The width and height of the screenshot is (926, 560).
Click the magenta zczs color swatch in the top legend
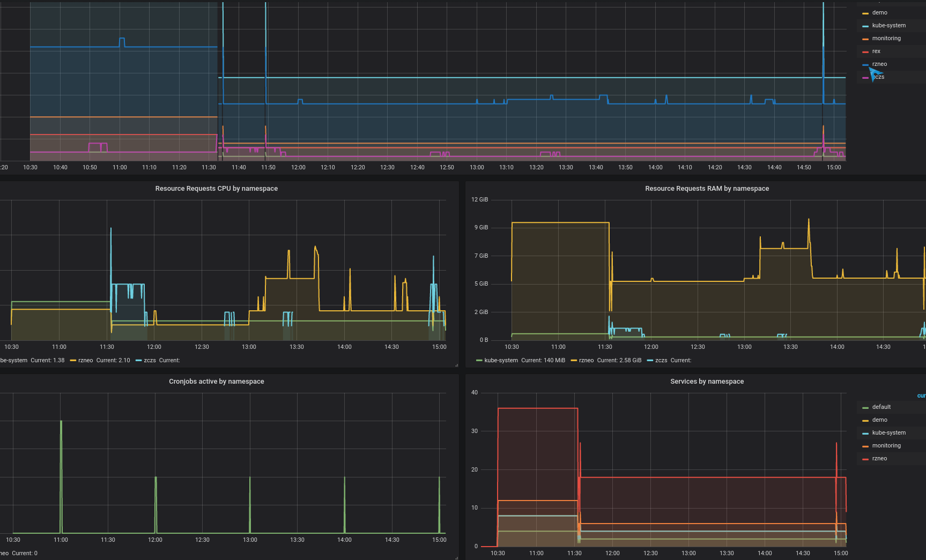865,78
